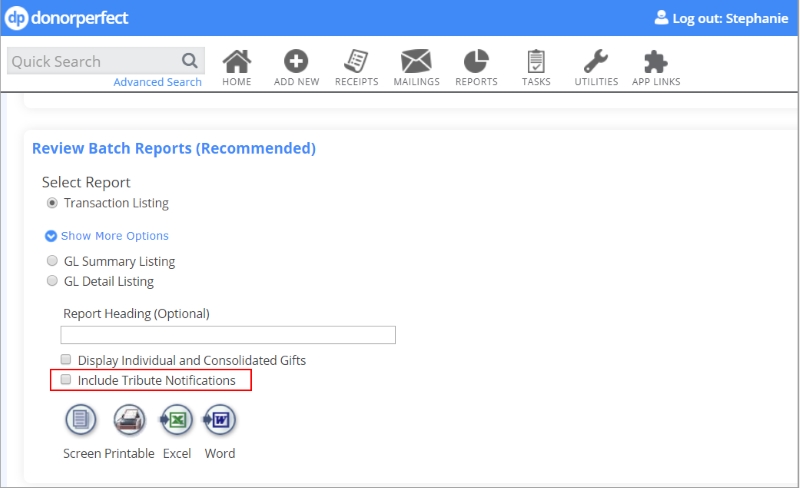The image size is (800, 488).
Task: Enable Include Tribute Notifications checkbox
Action: coord(66,379)
